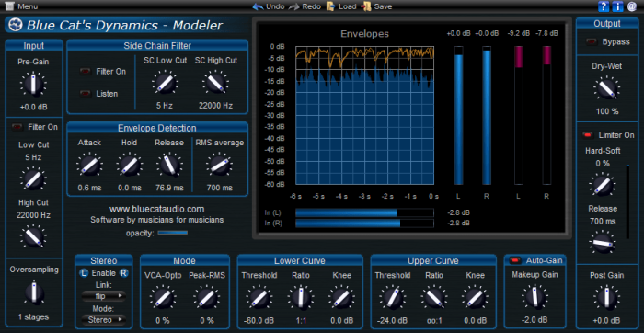Click the 'oo:1' Upper Ratio value
The height and width of the screenshot is (333, 644).
pyautogui.click(x=434, y=321)
